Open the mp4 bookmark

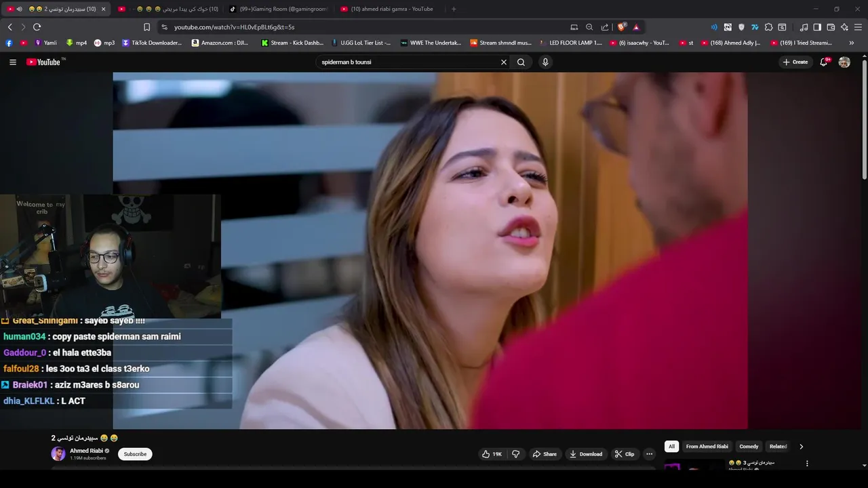pyautogui.click(x=76, y=43)
